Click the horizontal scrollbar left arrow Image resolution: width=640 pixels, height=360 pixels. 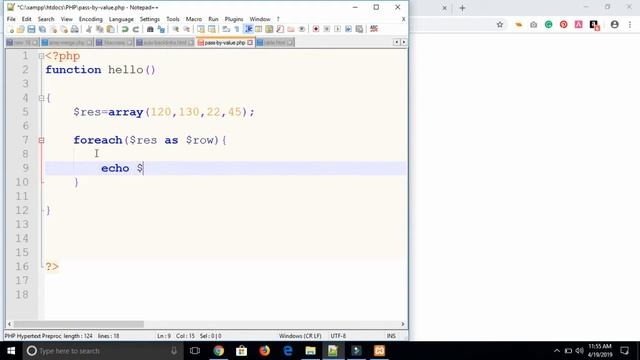(x=9, y=324)
